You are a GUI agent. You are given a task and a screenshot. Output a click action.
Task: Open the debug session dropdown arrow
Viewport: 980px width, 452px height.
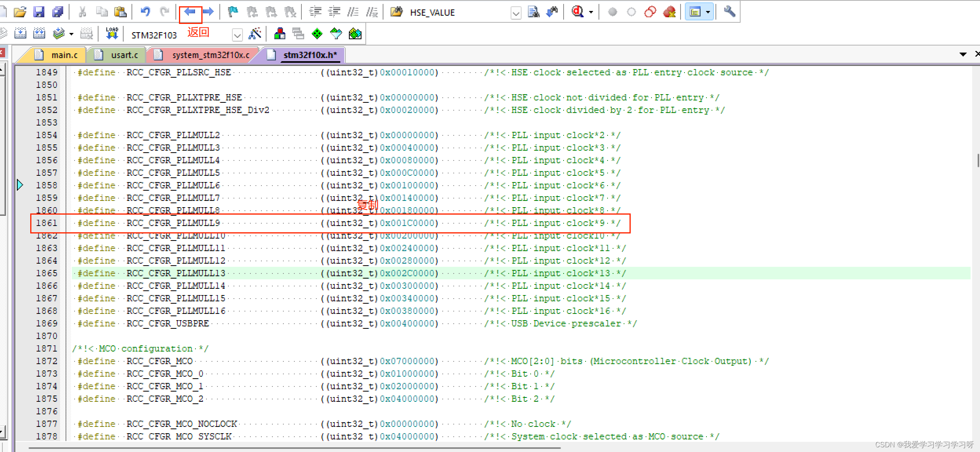[591, 12]
